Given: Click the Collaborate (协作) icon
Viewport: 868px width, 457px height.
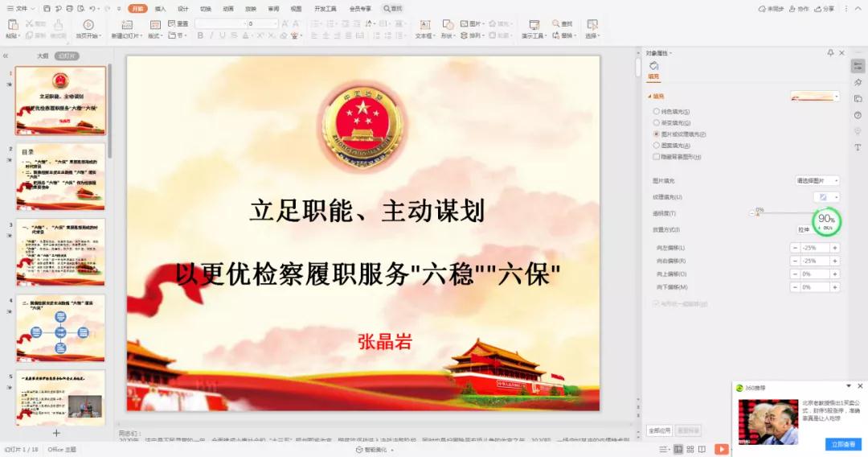Looking at the screenshot, I should [792, 9].
